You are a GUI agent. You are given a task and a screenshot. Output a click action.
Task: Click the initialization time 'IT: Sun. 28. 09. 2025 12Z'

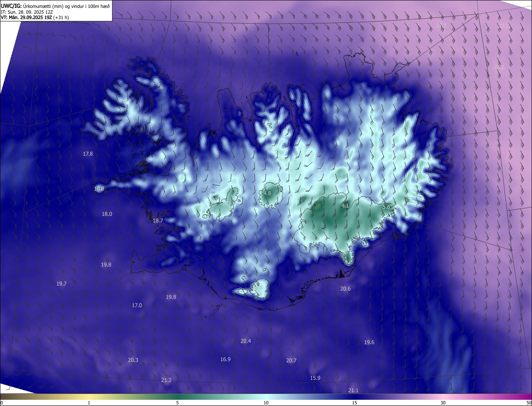(27, 12)
